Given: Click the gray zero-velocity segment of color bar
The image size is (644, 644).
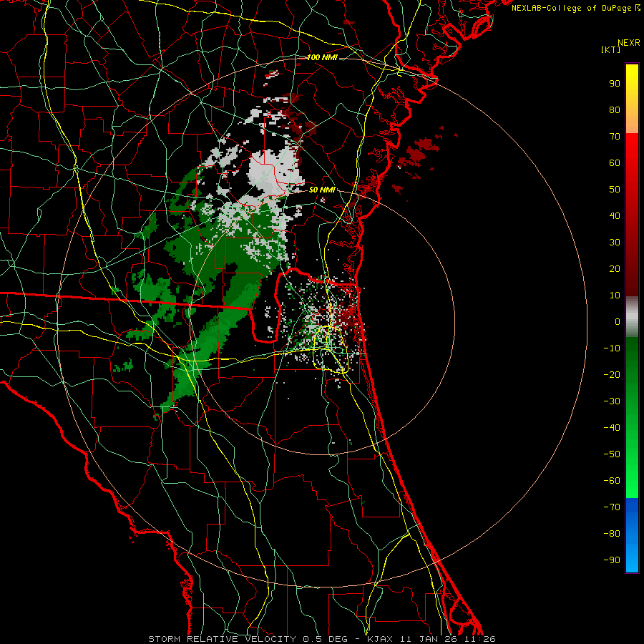Looking at the screenshot, I should tap(632, 316).
